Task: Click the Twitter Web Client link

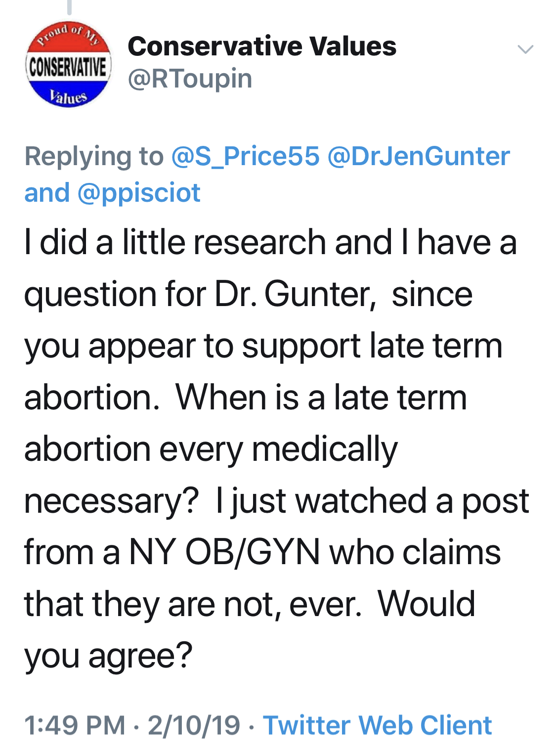Action: 377,725
